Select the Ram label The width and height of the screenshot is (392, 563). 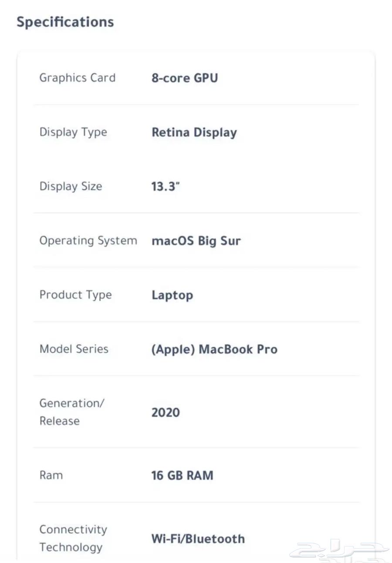tap(51, 475)
